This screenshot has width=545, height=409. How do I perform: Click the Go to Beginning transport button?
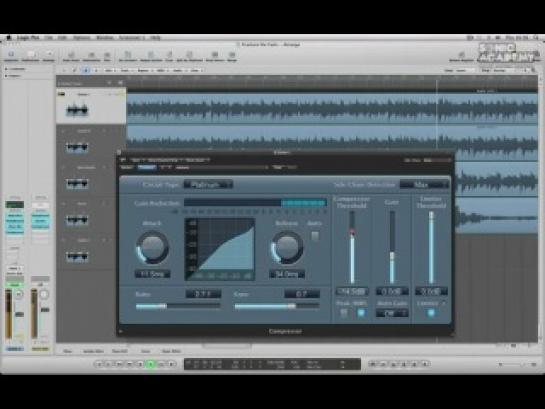click(x=99, y=364)
